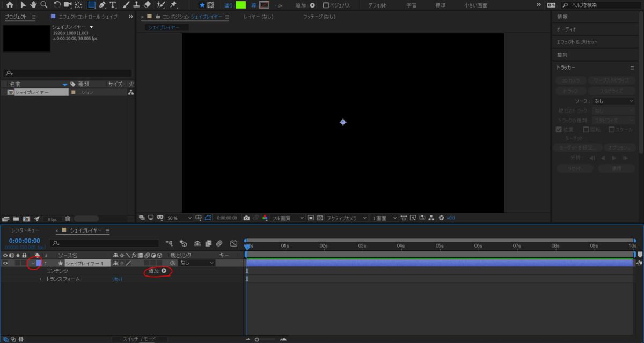Open the 50% magnification dropdown
Screen dimensions: 644x343
coord(179,218)
